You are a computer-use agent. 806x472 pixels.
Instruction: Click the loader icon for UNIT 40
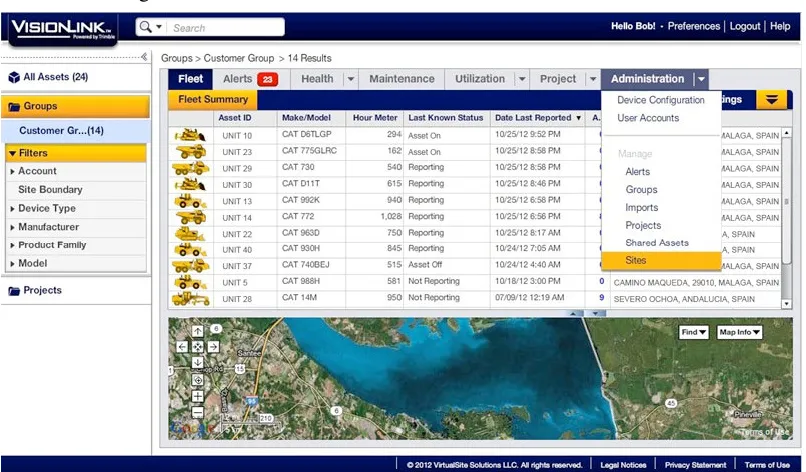pyautogui.click(x=190, y=250)
